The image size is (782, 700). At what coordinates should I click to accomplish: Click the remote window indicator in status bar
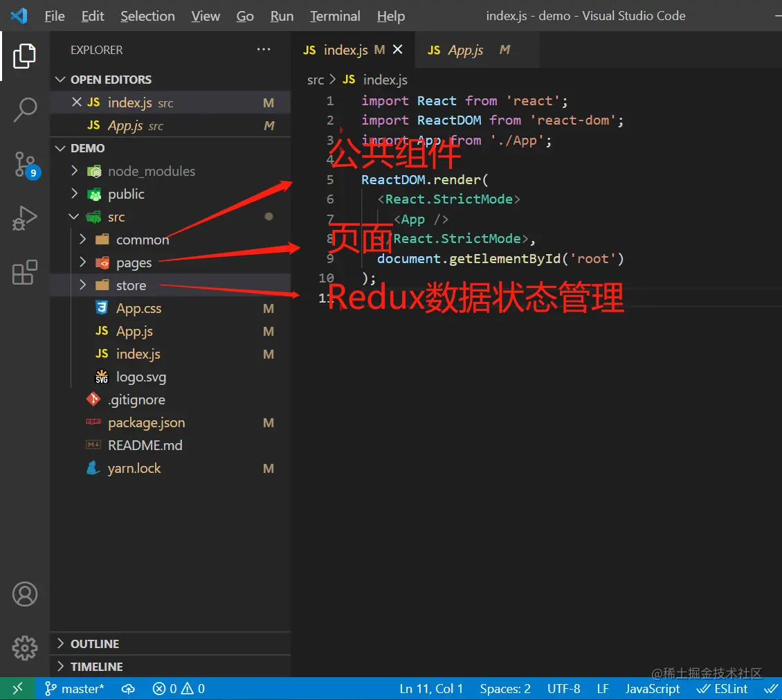point(17,688)
